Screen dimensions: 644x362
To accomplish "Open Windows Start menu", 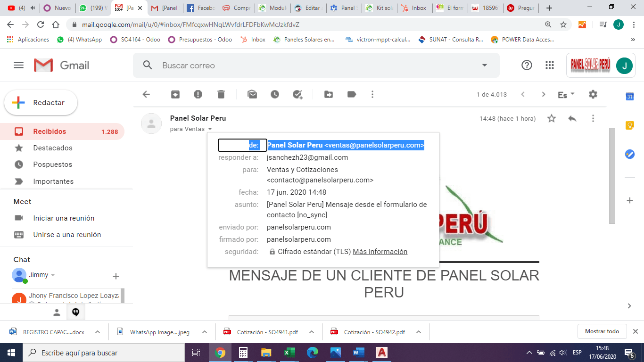I will [11, 353].
